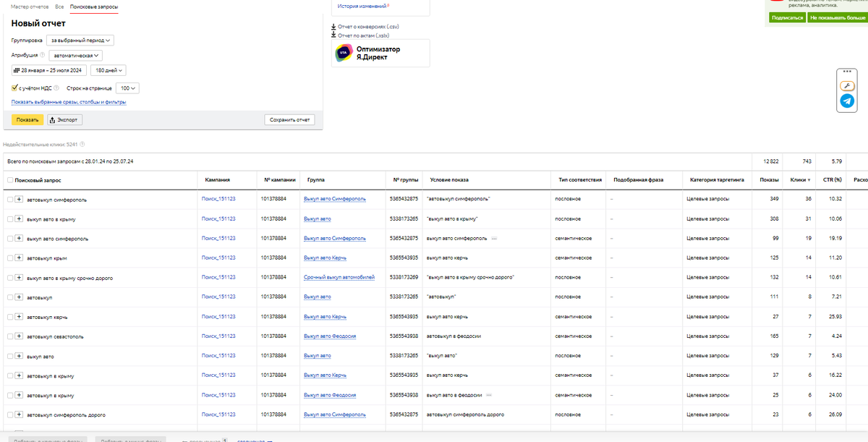The image size is (868, 442).
Task: Click the total clicks value 743
Action: [x=807, y=161]
